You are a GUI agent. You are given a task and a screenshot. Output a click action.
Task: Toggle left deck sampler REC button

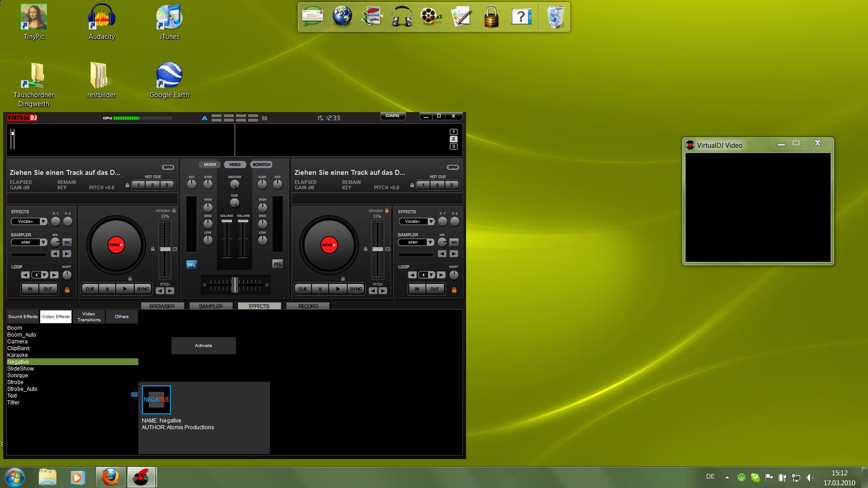point(67,243)
